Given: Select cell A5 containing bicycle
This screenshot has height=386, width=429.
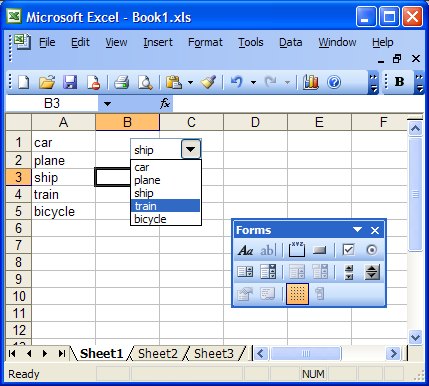Looking at the screenshot, I should point(63,211).
